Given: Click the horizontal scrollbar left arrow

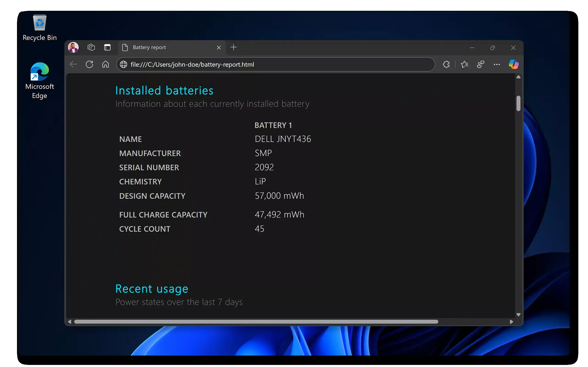Looking at the screenshot, I should point(70,322).
